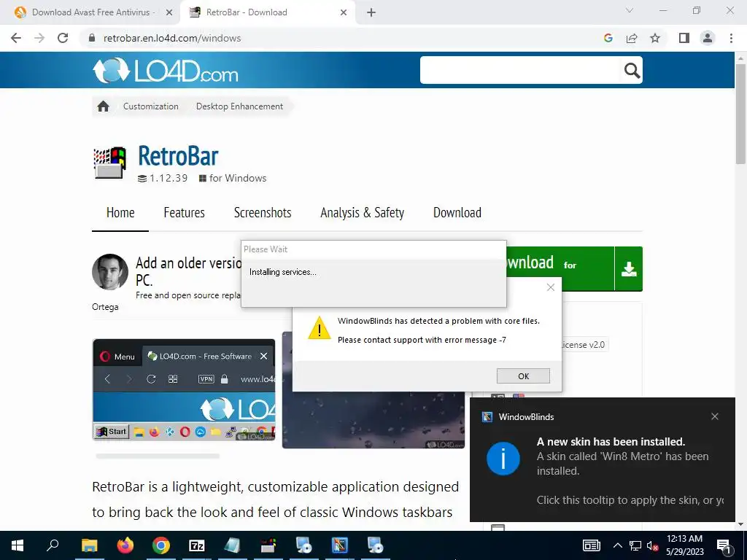This screenshot has width=747, height=560.
Task: Show hidden system tray icons
Action: (617, 545)
